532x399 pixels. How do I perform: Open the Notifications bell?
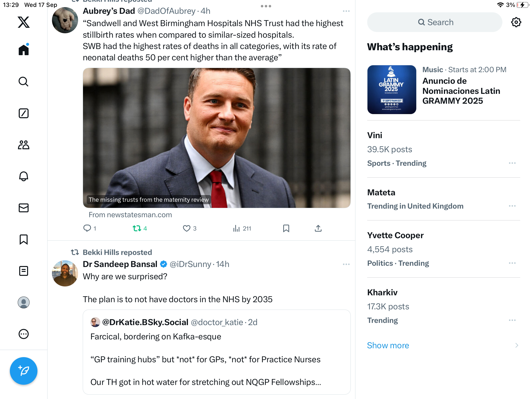(24, 176)
